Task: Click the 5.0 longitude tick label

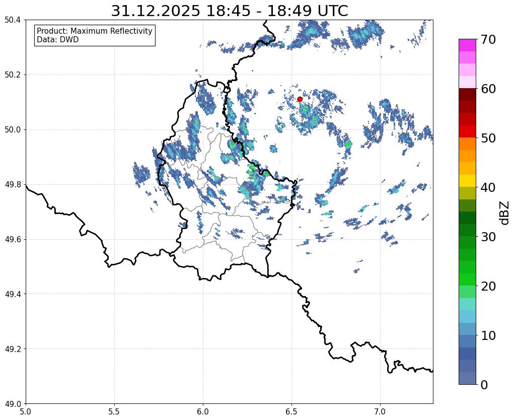Action: click(x=26, y=411)
